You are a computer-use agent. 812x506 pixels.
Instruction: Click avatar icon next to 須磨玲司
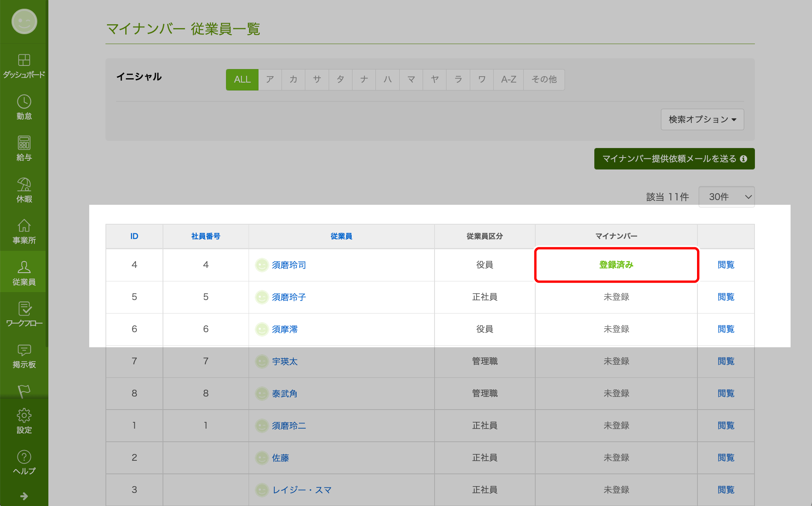(x=262, y=265)
